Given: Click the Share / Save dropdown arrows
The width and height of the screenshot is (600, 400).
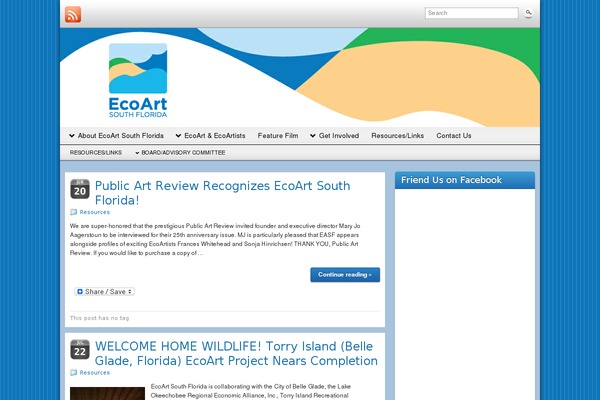Looking at the screenshot, I should click(x=130, y=292).
